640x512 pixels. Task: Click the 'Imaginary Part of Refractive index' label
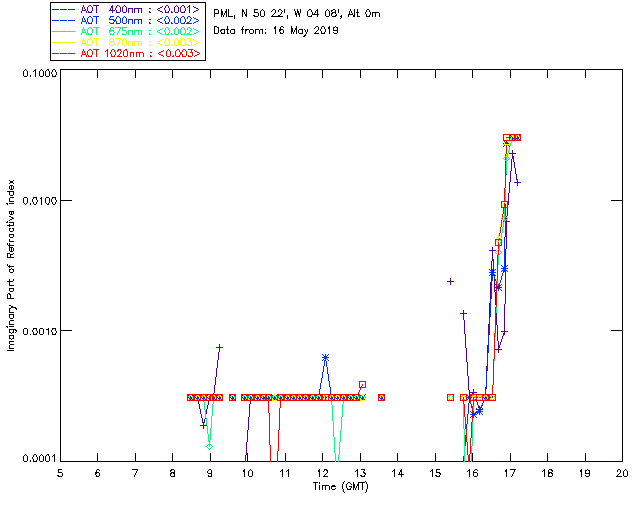pyautogui.click(x=11, y=265)
